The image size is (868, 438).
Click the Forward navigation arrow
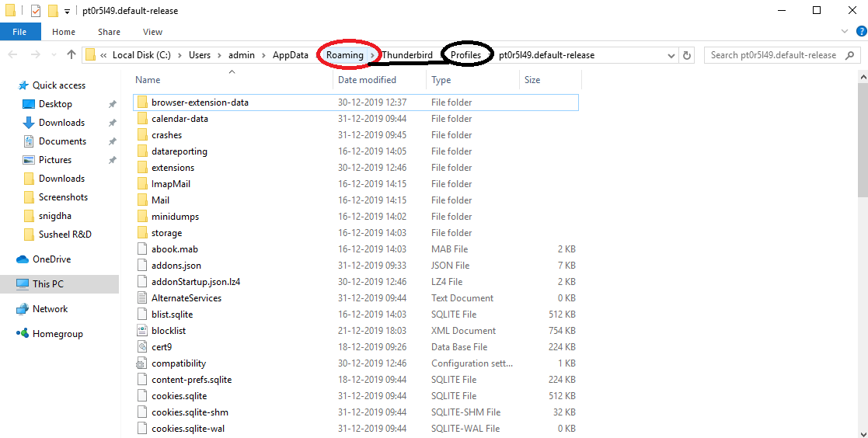click(35, 54)
